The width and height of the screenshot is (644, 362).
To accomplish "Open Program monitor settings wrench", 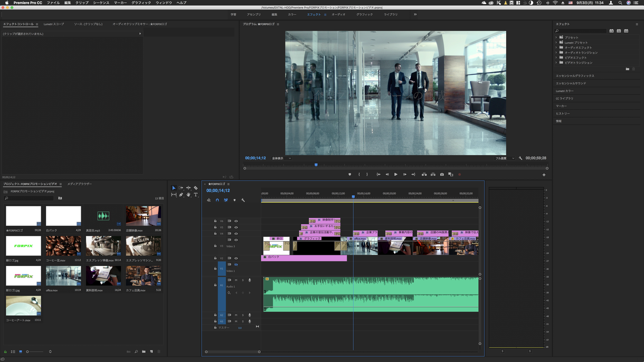I will [x=520, y=158].
